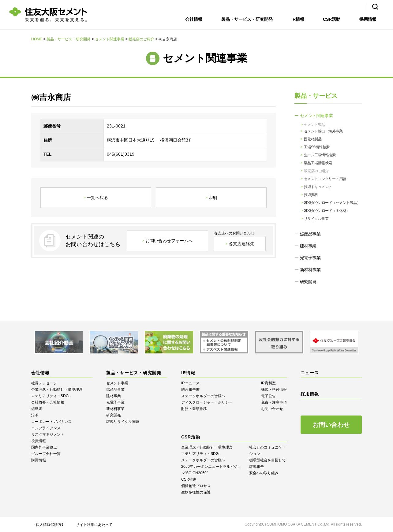Image resolution: width=393 pixels, height=532 pixels.
Task: Open セメント輸出・海外事業 sidebar link
Action: coord(323,131)
